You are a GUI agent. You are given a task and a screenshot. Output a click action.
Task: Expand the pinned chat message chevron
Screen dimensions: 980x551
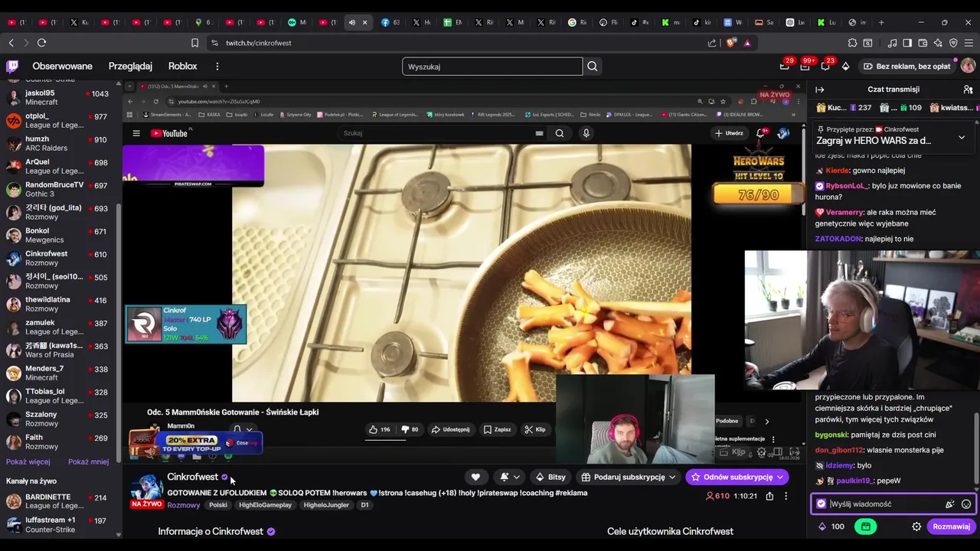click(x=962, y=138)
